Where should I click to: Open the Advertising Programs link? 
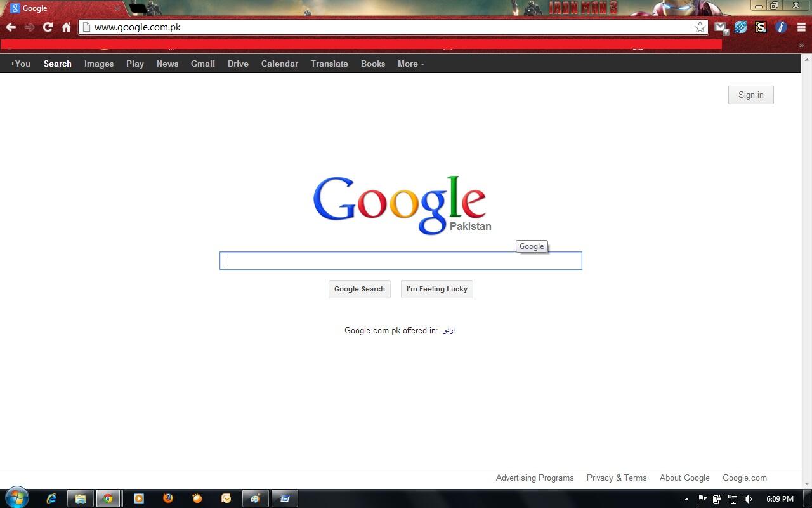[535, 478]
